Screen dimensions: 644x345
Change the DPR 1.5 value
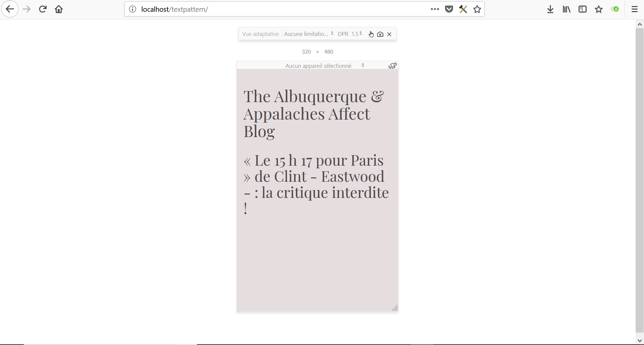(x=356, y=34)
